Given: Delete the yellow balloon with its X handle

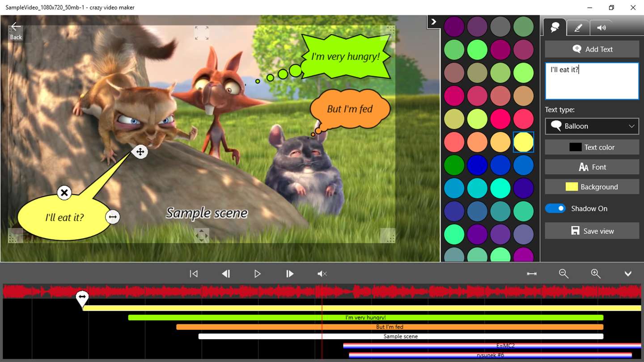Looking at the screenshot, I should point(64,193).
